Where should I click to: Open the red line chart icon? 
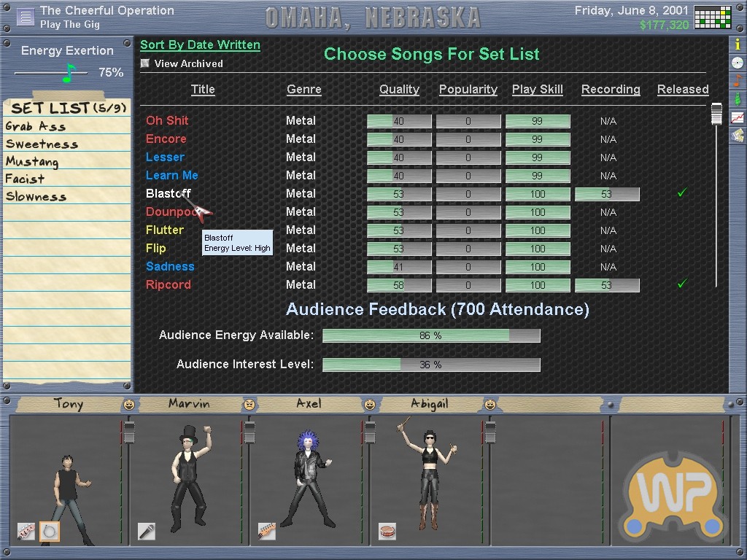click(738, 117)
